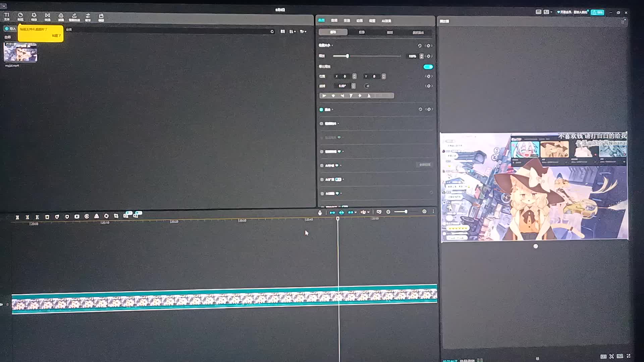Open the filter funnel dropdown in media library
The width and height of the screenshot is (644, 362).
(303, 32)
